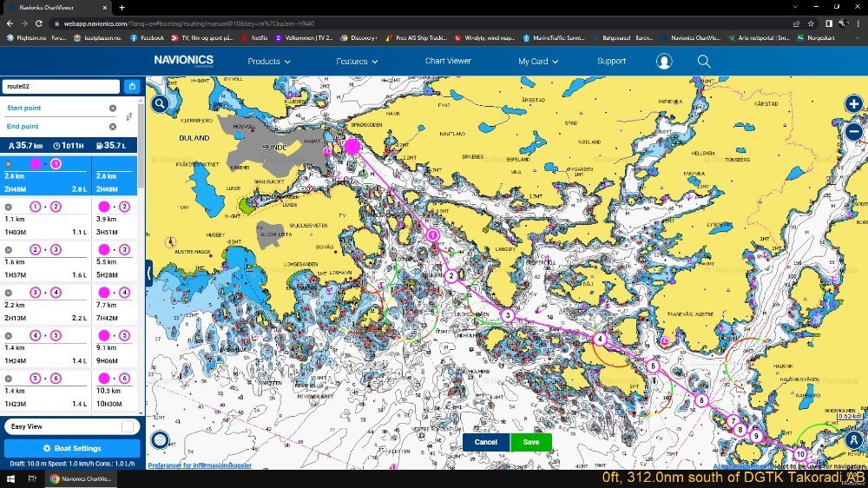868x488 pixels.
Task: Select waypoint 5 on the map
Action: [654, 366]
